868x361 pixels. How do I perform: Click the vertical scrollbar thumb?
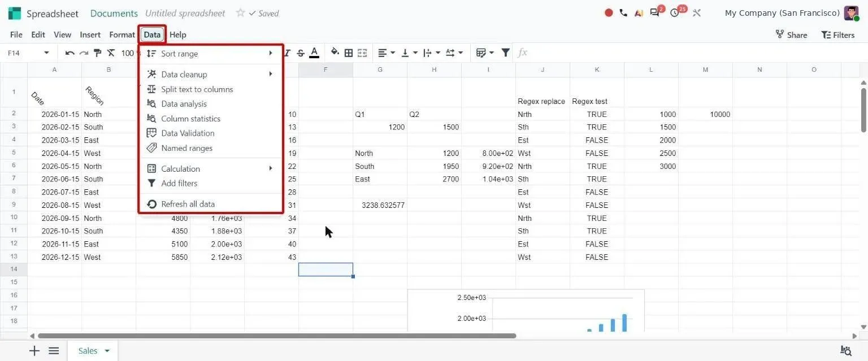863,110
